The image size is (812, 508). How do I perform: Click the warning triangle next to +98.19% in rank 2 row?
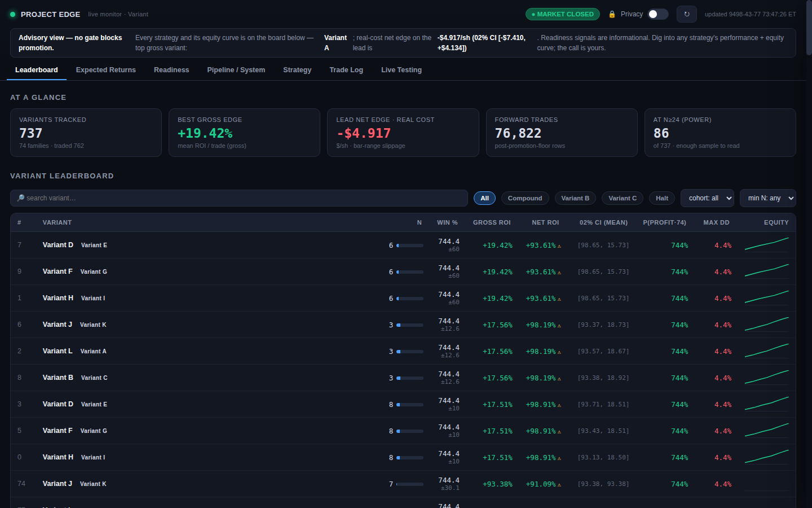[559, 352]
